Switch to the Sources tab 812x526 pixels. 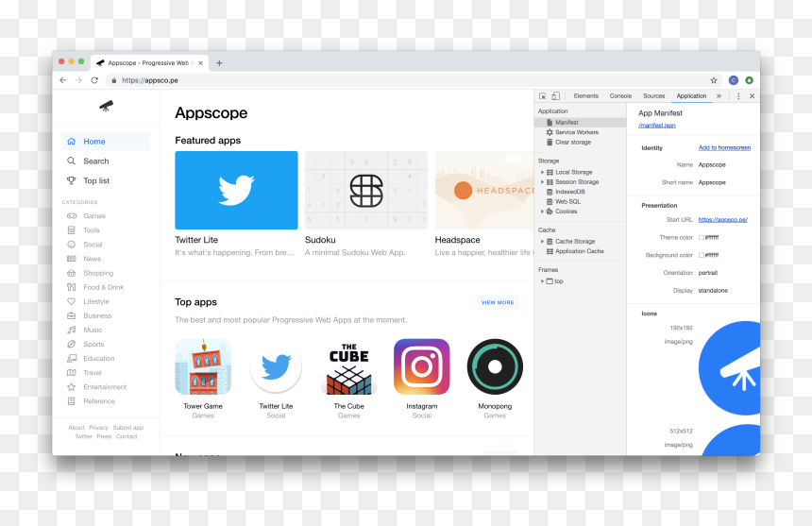pyautogui.click(x=654, y=96)
